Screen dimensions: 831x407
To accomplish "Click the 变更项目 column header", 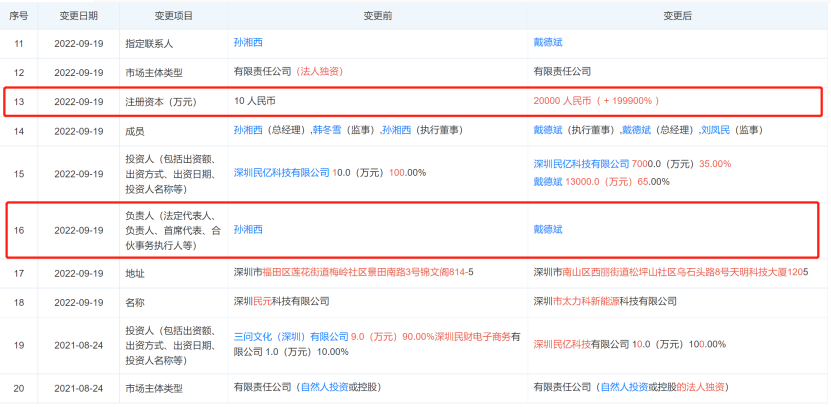I will [174, 17].
